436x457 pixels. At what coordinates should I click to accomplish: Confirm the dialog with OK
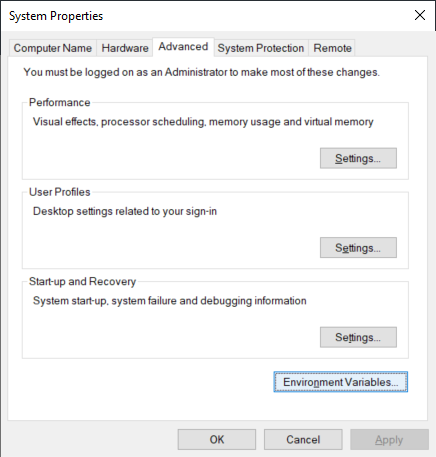click(217, 439)
